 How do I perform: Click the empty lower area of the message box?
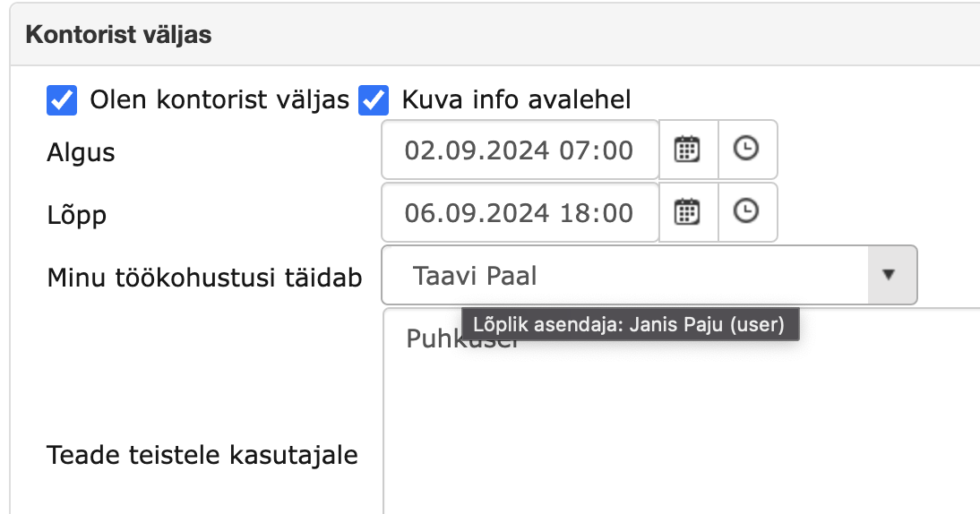click(x=681, y=450)
